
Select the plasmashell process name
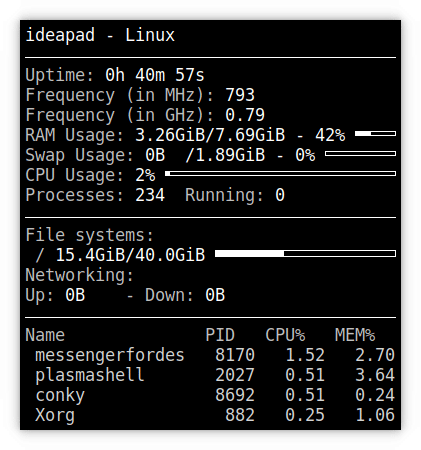90,375
